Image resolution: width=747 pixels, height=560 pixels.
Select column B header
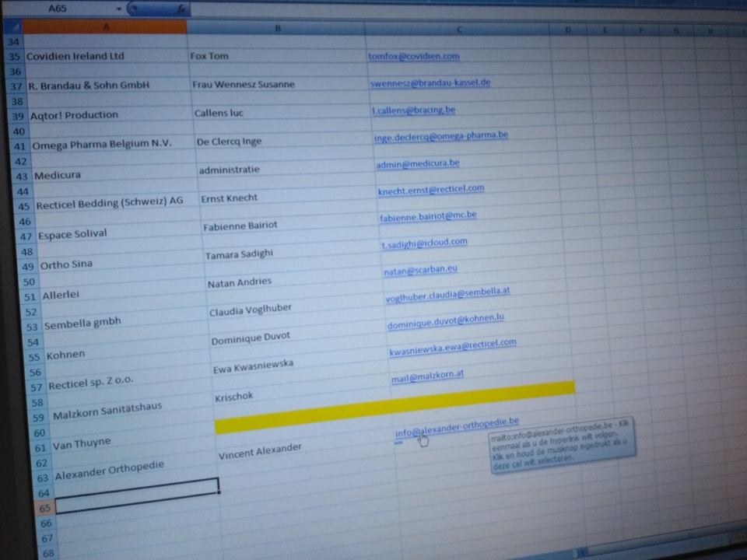pyautogui.click(x=277, y=29)
